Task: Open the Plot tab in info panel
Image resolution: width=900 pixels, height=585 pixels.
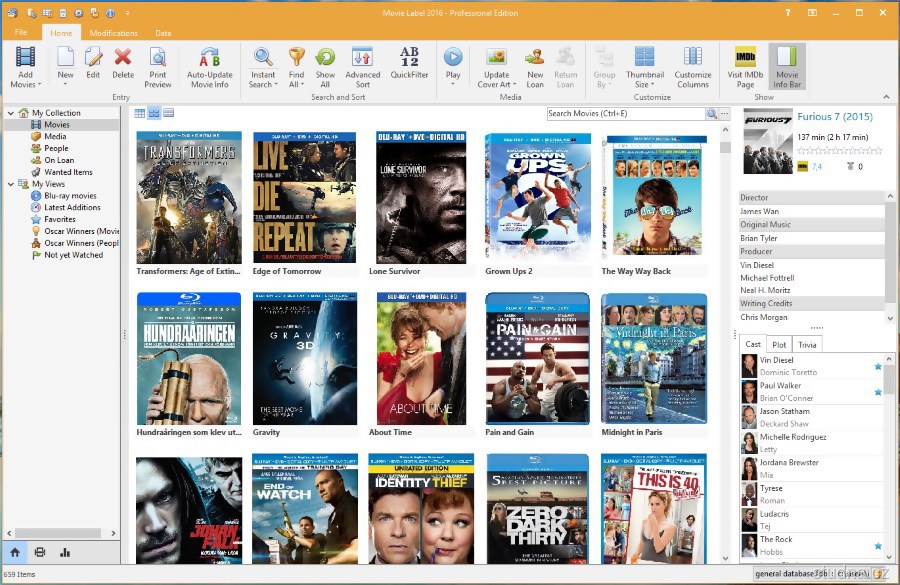Action: click(x=779, y=344)
